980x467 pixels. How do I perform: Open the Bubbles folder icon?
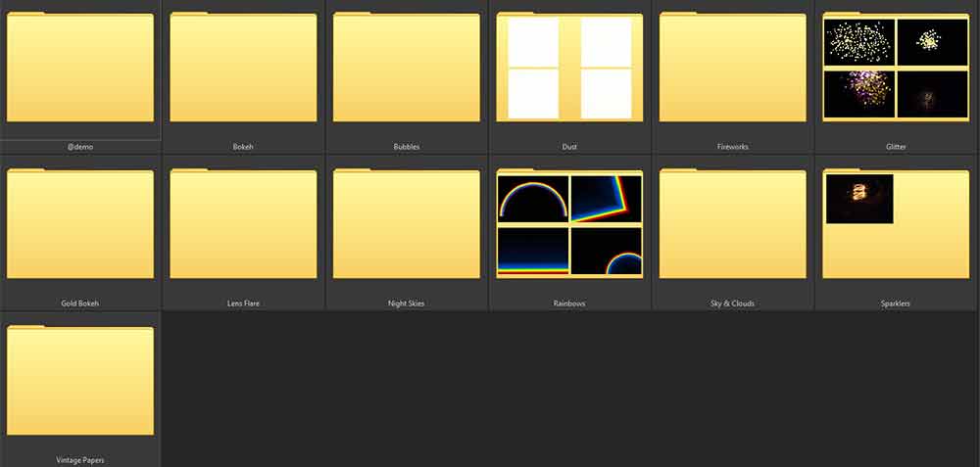[407, 67]
